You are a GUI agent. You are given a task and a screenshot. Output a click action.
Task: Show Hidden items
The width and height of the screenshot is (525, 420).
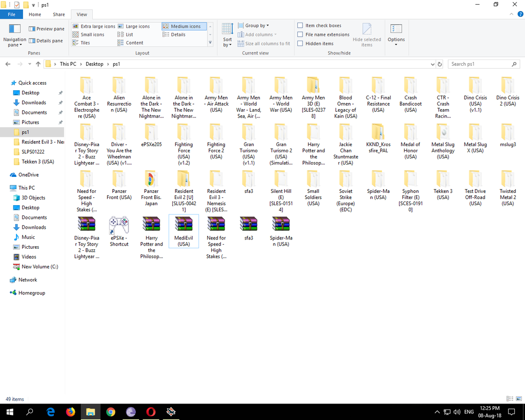[315, 44]
